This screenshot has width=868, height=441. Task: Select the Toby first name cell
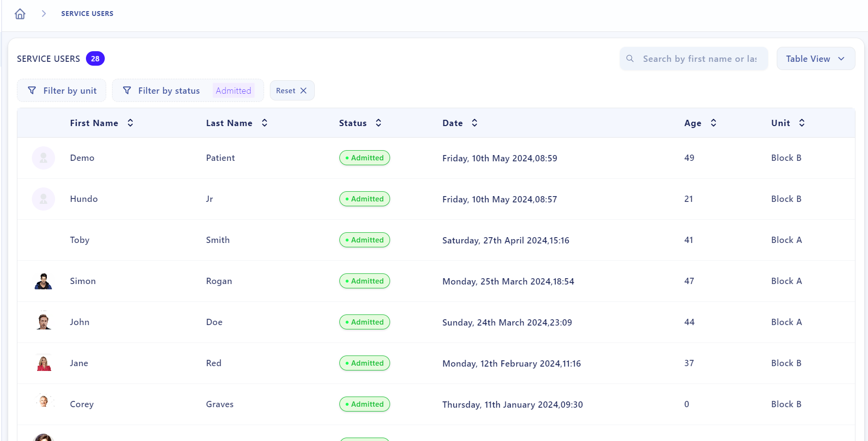tap(80, 240)
